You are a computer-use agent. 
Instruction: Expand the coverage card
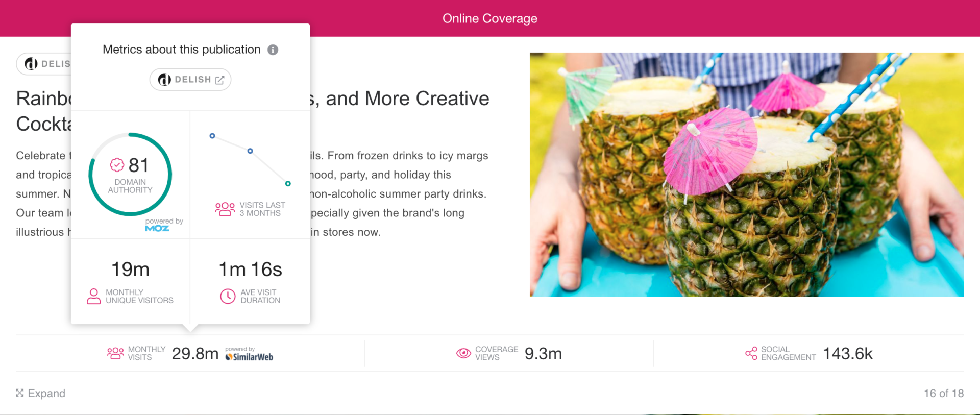pyautogui.click(x=41, y=393)
